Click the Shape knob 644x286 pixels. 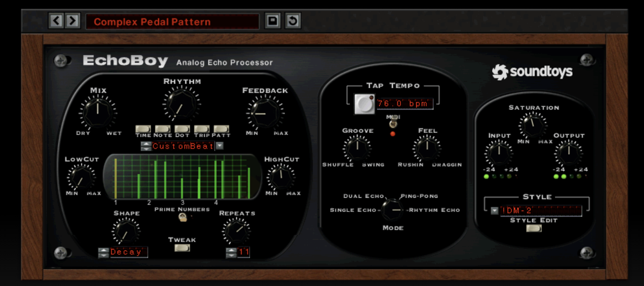(x=125, y=232)
